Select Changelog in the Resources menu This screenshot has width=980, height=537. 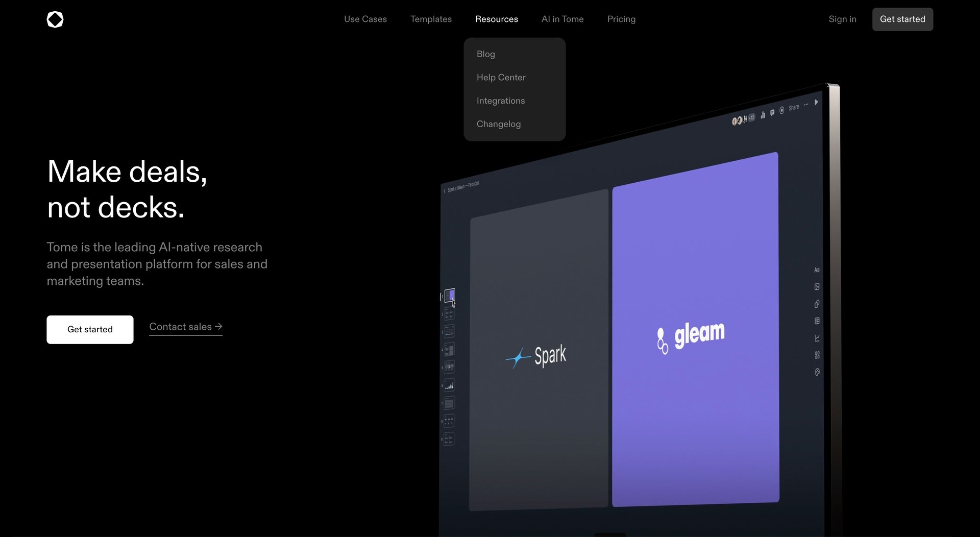pyautogui.click(x=499, y=124)
